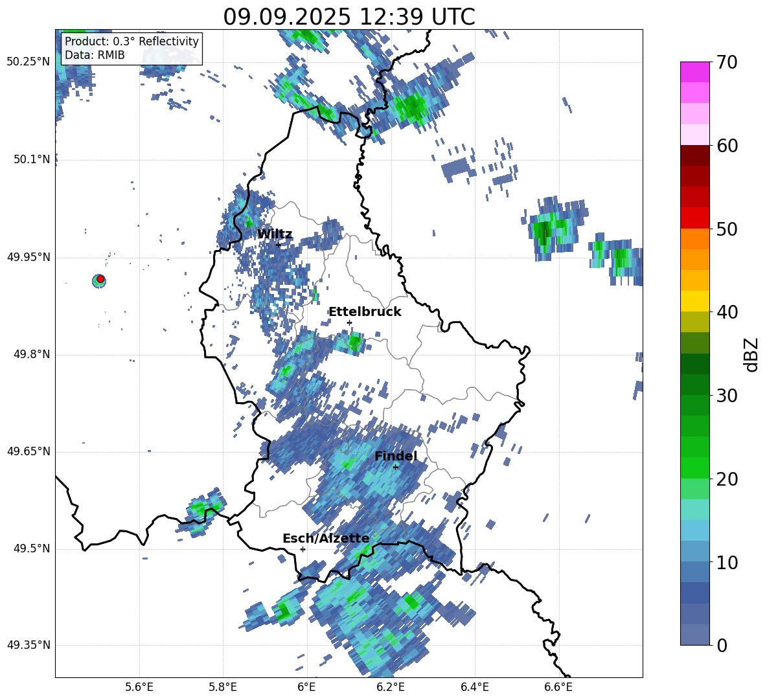Click the Wiltz city label
The width and height of the screenshot is (767, 700).
275,234
